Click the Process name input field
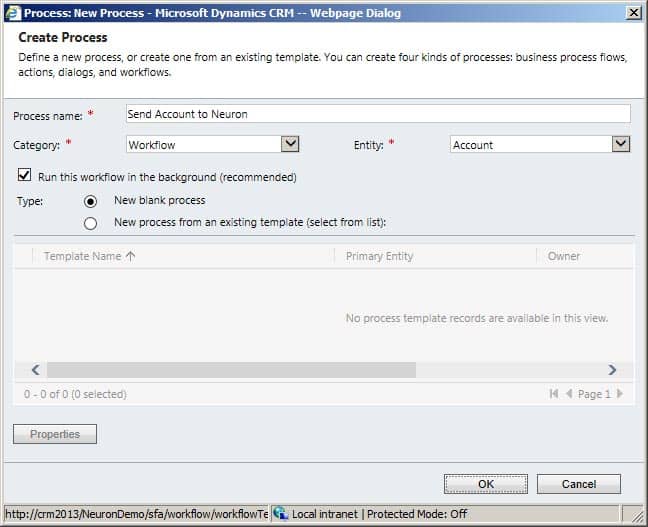Viewport: 648px width, 527px height. coord(378,114)
